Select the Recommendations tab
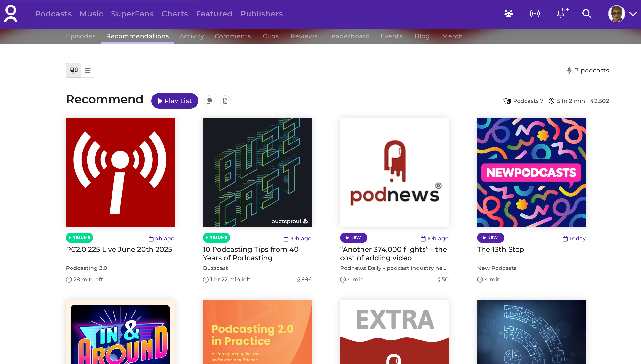Viewport: 641px width, 364px height. click(x=137, y=36)
